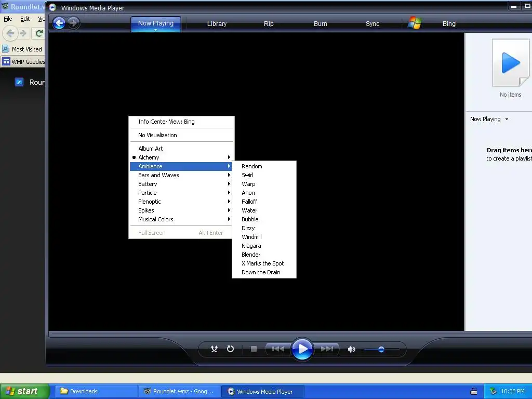Click the highlighted Ambience menu entry
Screen dimensions: 532x399
click(181, 166)
